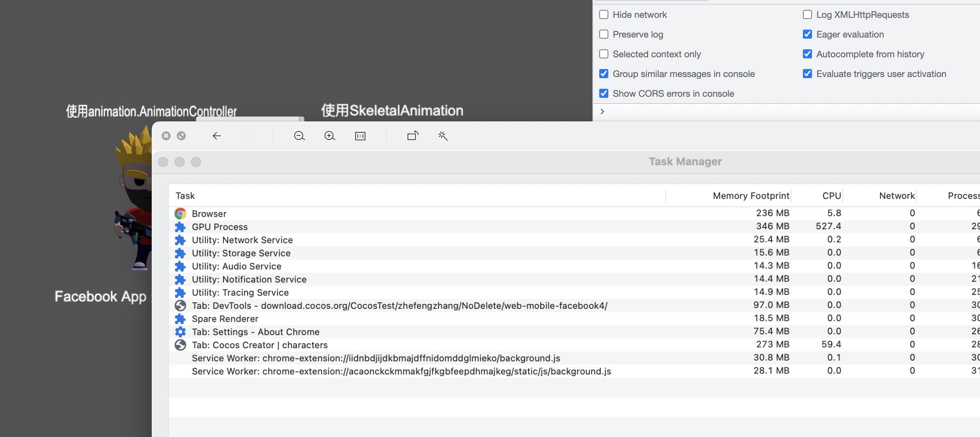Select the GPU Process row
The height and width of the screenshot is (437, 980).
coord(220,227)
